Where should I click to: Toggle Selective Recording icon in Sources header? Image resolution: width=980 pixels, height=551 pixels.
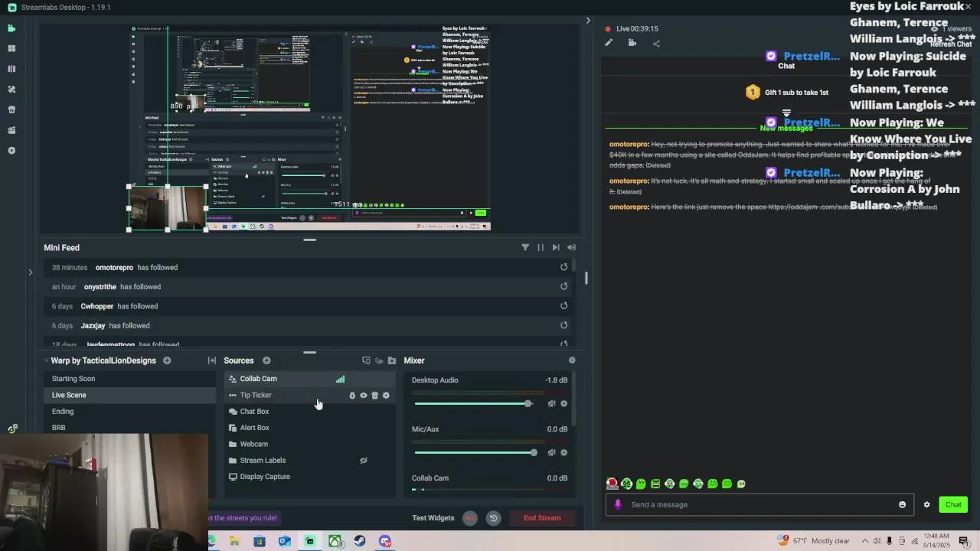pyautogui.click(x=379, y=360)
